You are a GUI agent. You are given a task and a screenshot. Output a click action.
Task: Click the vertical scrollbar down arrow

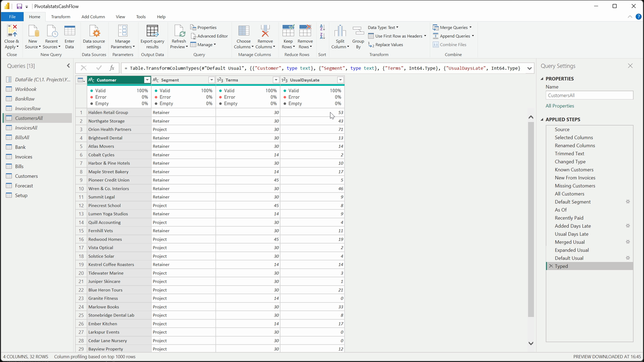531,343
